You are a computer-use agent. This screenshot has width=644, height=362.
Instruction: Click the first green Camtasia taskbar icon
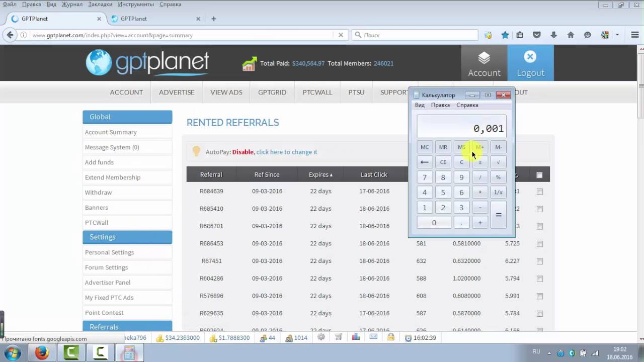point(71,353)
